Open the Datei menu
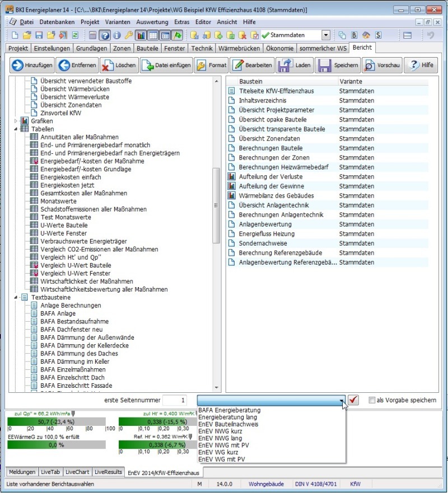Image resolution: width=448 pixels, height=493 pixels. 26,22
